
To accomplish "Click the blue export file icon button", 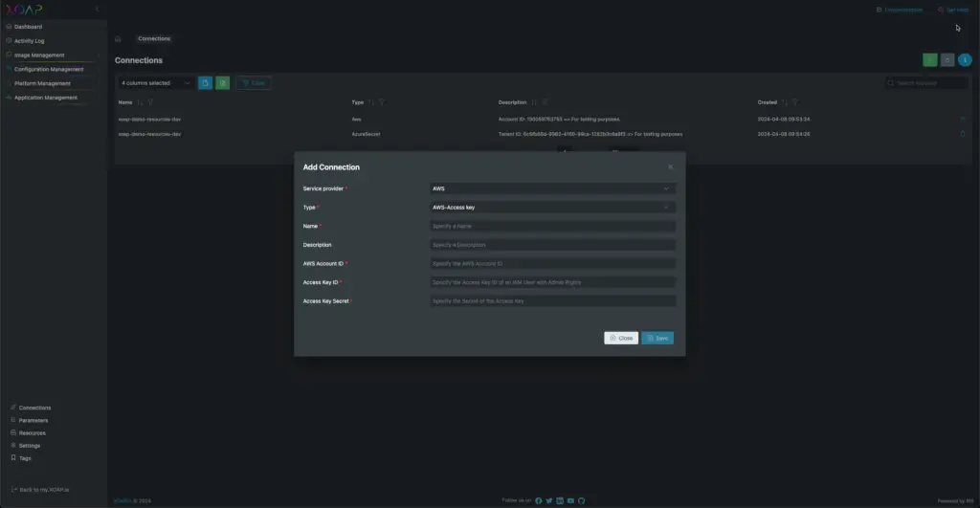I will pyautogui.click(x=205, y=82).
